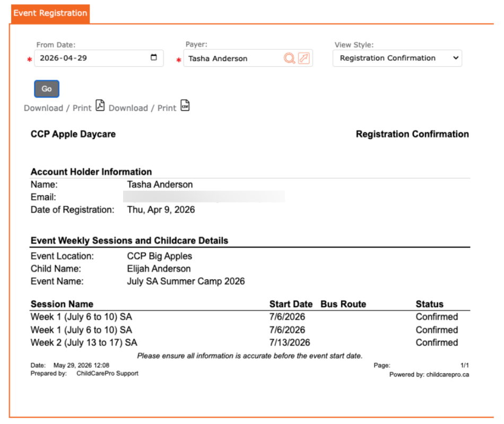Click child name Elijah Anderson

[x=159, y=269]
